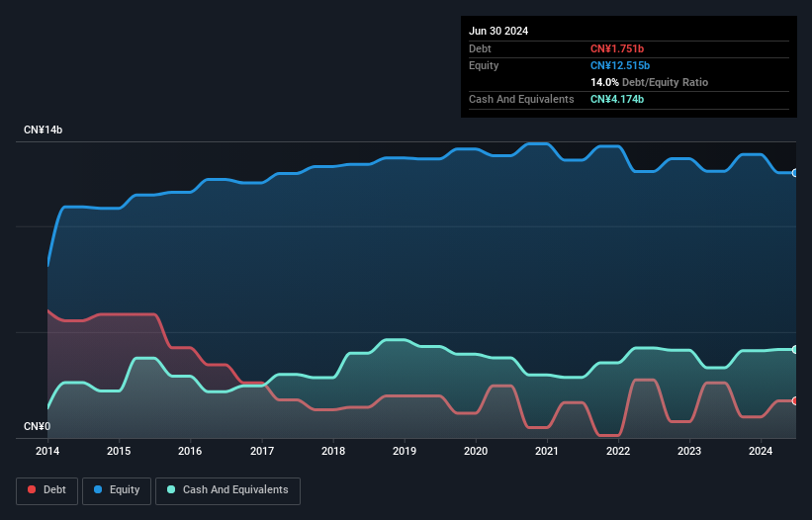Click the red Debt legend dot
Screen dimensions: 812x520
[32, 489]
